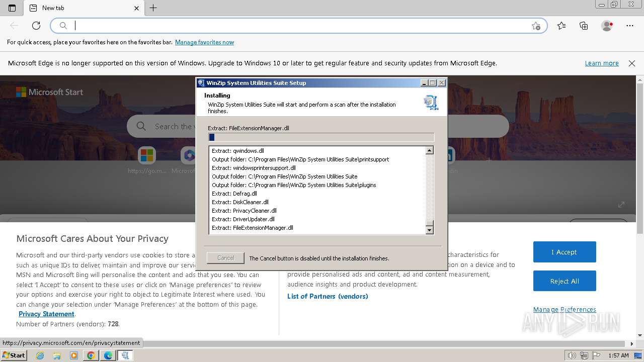Click the Output folder plugins log line
Image resolution: width=644 pixels, height=362 pixels.
click(294, 185)
